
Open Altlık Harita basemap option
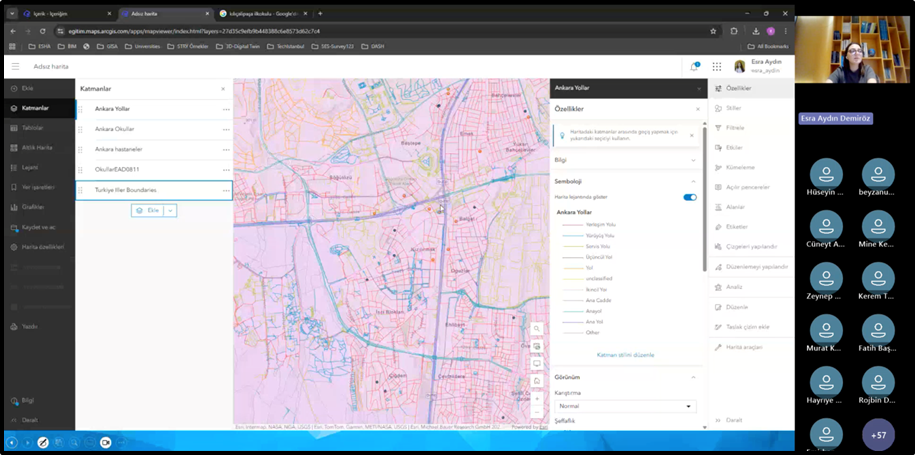[x=36, y=147]
